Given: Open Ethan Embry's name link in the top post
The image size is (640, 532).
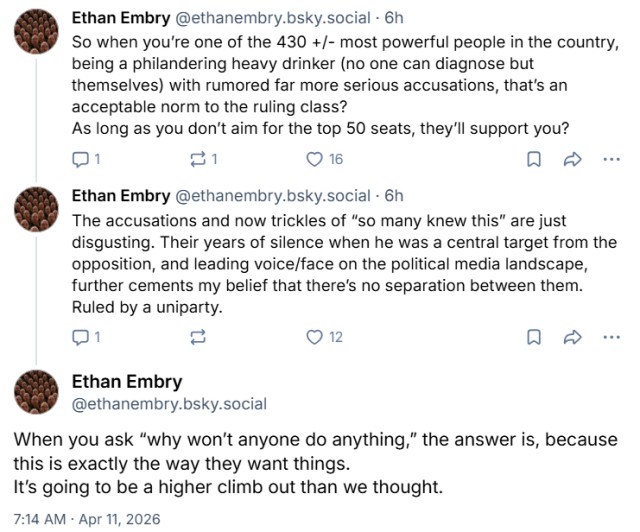Looking at the screenshot, I should click(121, 17).
